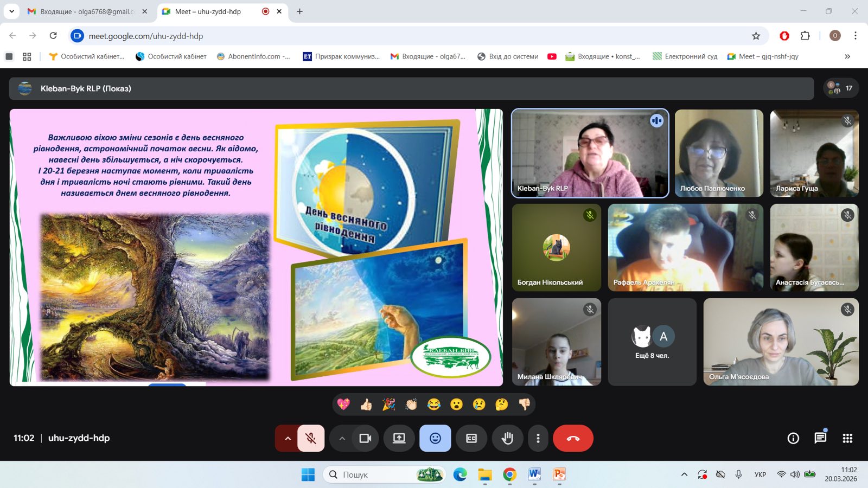
Task: Open the share screen option
Action: (x=399, y=438)
